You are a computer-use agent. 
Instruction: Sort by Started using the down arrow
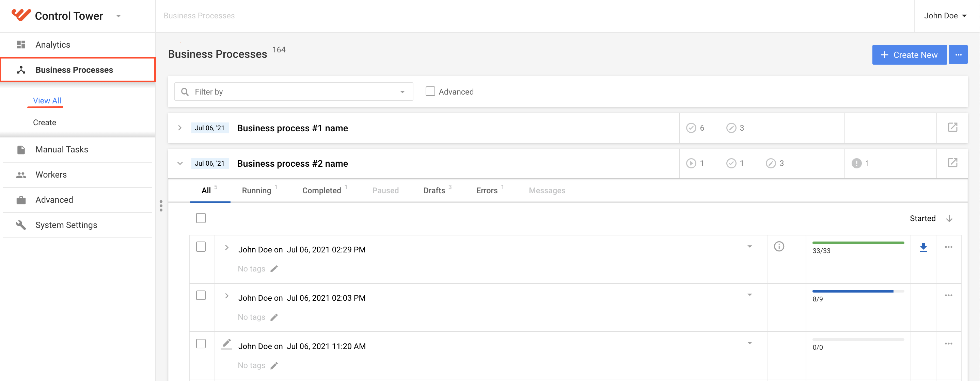(949, 218)
